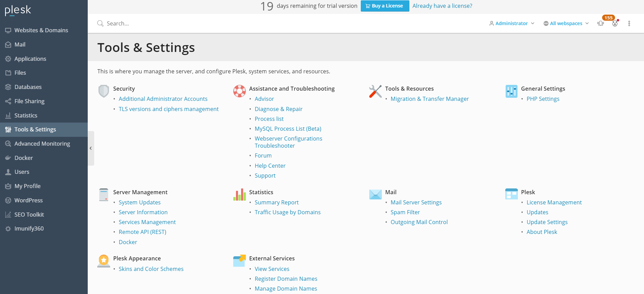Screen dimensions: 644x294
Task: Click the Tools & Resources wrench icon
Action: [x=375, y=91]
